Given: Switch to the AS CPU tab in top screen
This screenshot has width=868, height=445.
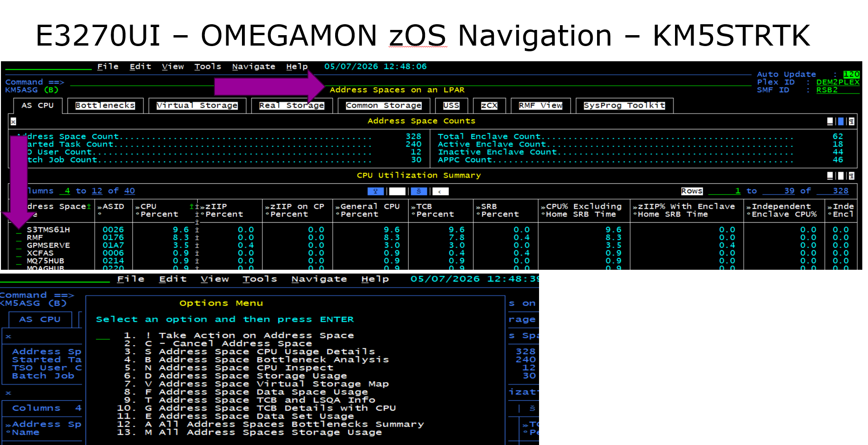Looking at the screenshot, I should tap(38, 105).
